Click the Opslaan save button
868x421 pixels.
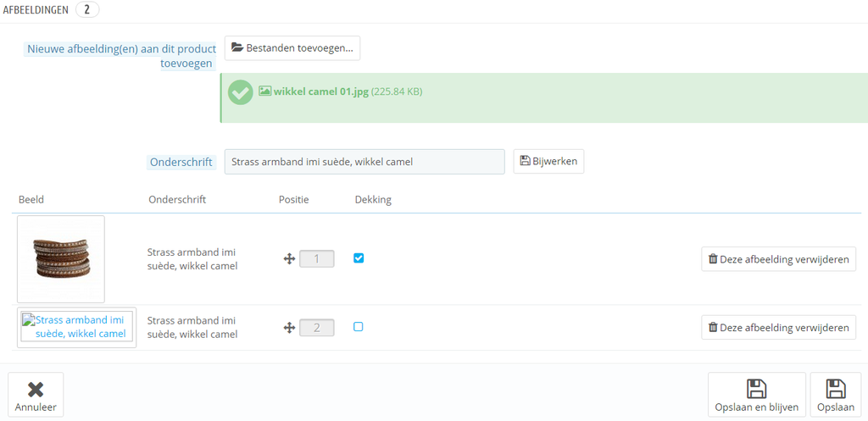click(x=835, y=396)
